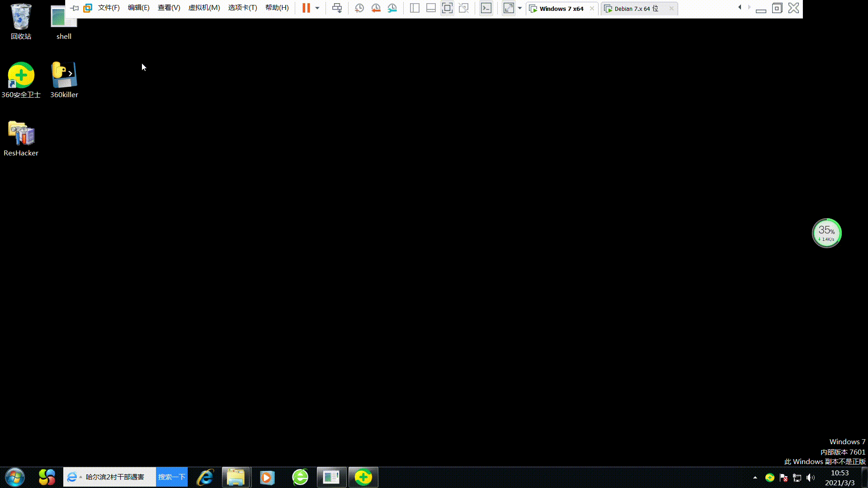
Task: Take a snapshot with the clock icon
Action: 359,8
